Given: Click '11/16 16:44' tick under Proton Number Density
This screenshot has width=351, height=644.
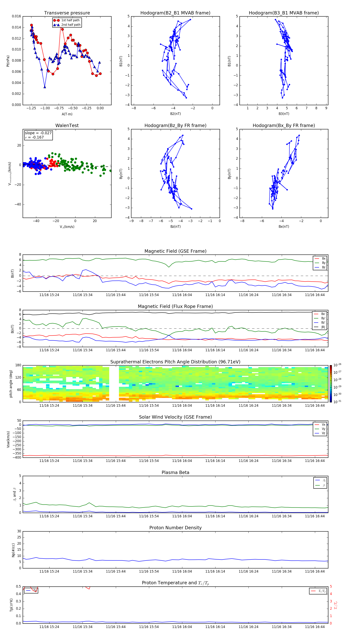Looking at the screenshot, I should point(315,571).
